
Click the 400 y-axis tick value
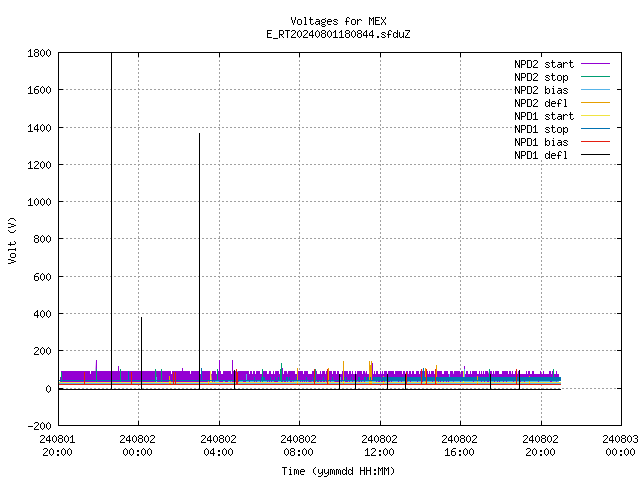[42, 314]
